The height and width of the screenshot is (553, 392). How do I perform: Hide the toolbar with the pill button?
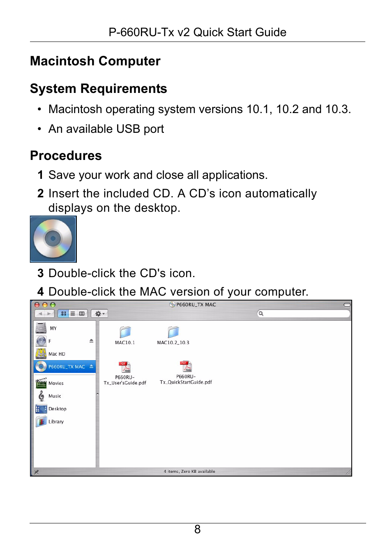(347, 305)
